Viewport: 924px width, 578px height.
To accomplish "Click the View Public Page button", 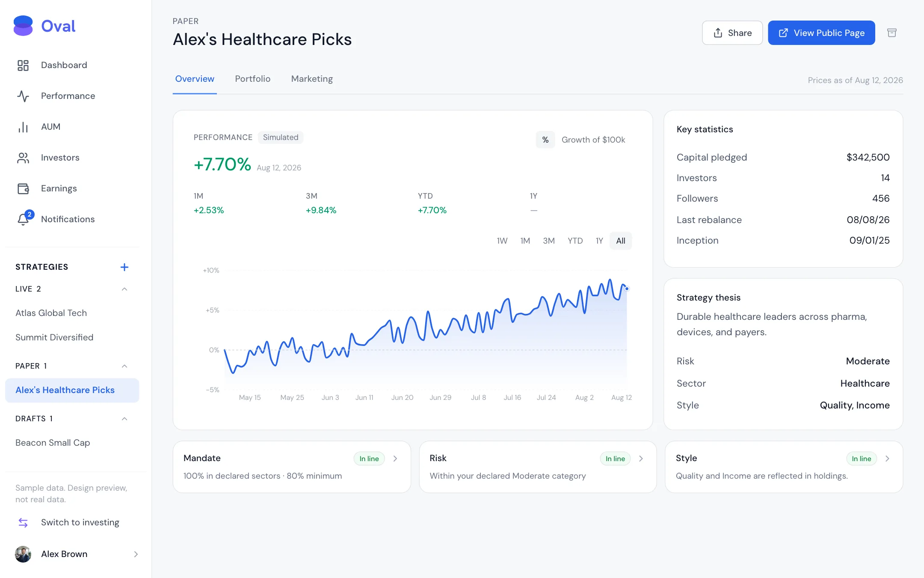I will point(821,33).
